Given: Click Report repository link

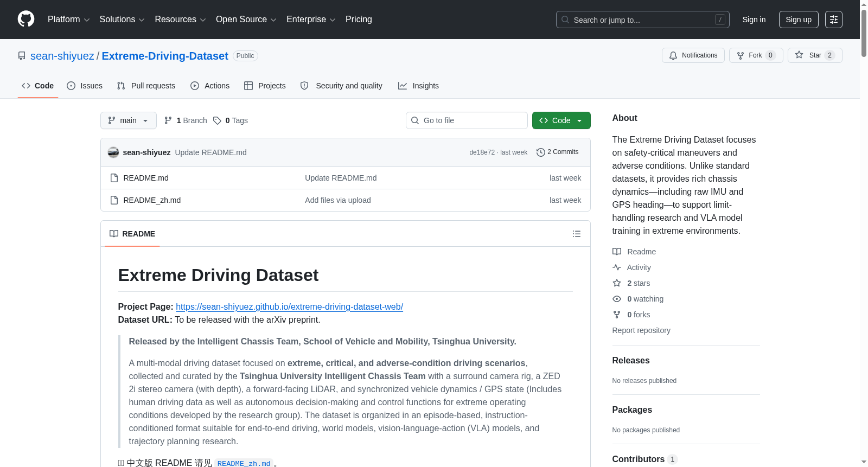Looking at the screenshot, I should tap(641, 330).
